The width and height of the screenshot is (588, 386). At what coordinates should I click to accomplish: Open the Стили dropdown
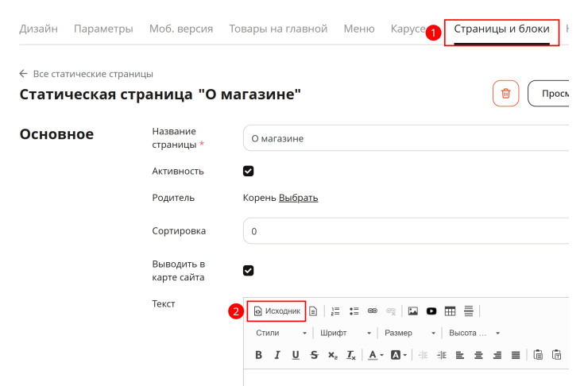pyautogui.click(x=281, y=333)
